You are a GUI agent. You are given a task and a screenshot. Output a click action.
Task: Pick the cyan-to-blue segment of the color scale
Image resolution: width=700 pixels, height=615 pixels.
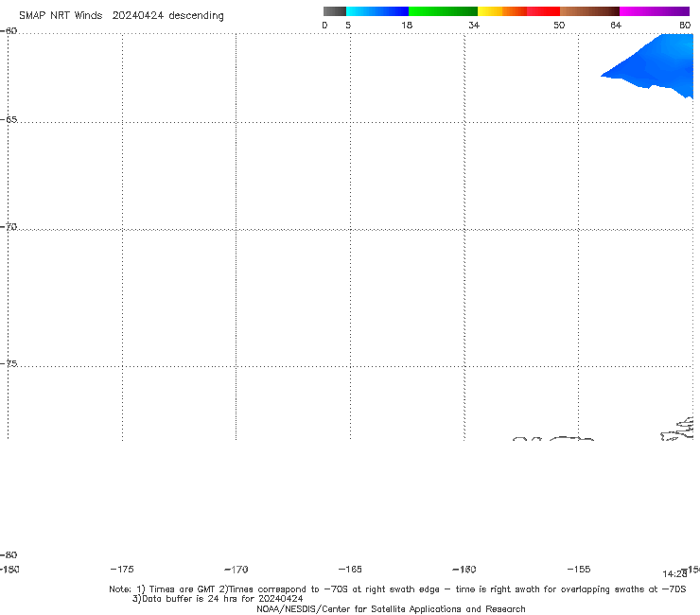coord(377,11)
